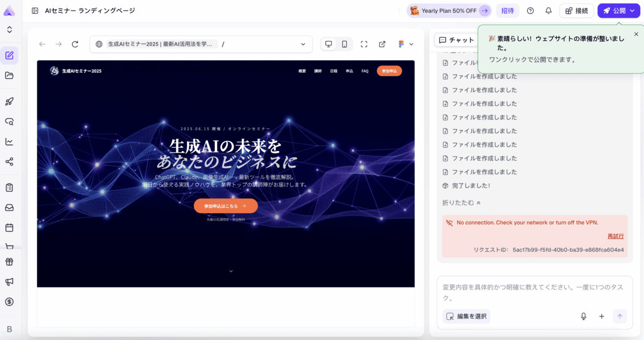644x340 pixels.
Task: Click the 生成AIセミナー2025 site logo
Action: [x=76, y=71]
